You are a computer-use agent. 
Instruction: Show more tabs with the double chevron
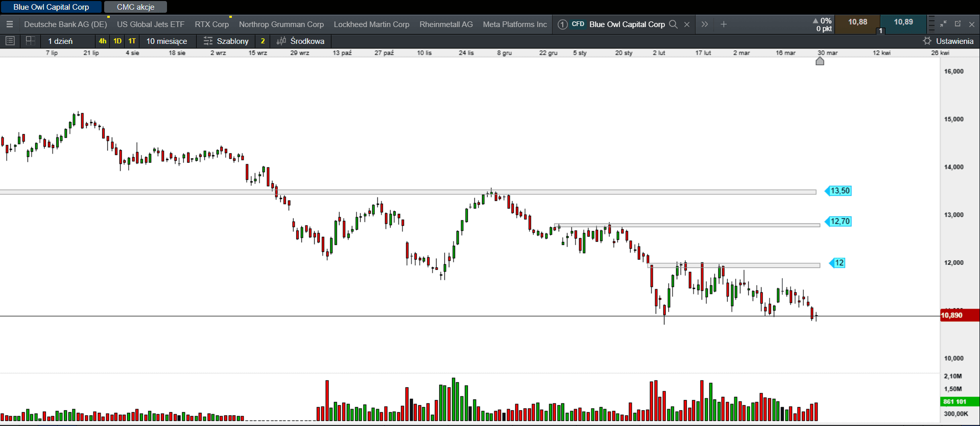[705, 24]
